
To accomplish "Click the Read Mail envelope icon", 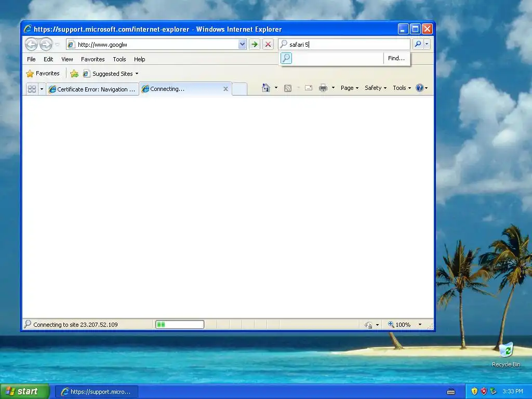I will 309,88.
